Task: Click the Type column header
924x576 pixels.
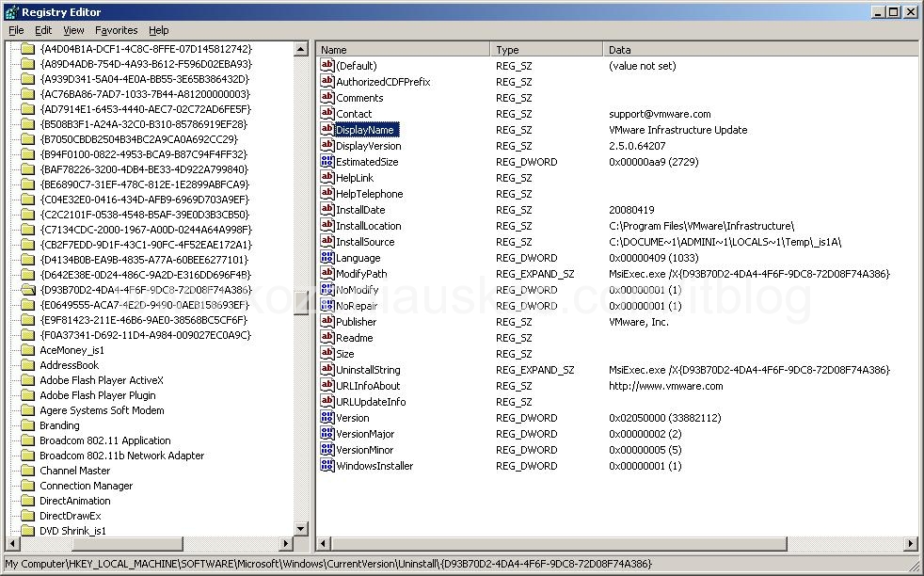Action: point(547,50)
